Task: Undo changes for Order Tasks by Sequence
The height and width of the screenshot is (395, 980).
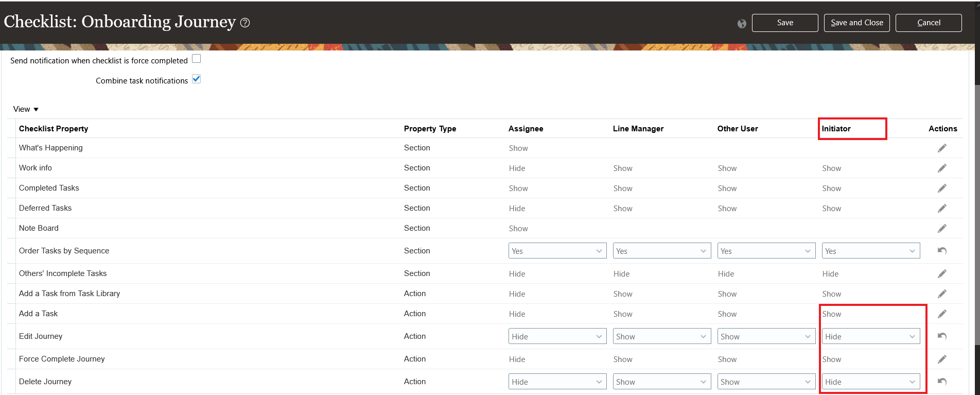Action: tap(942, 251)
